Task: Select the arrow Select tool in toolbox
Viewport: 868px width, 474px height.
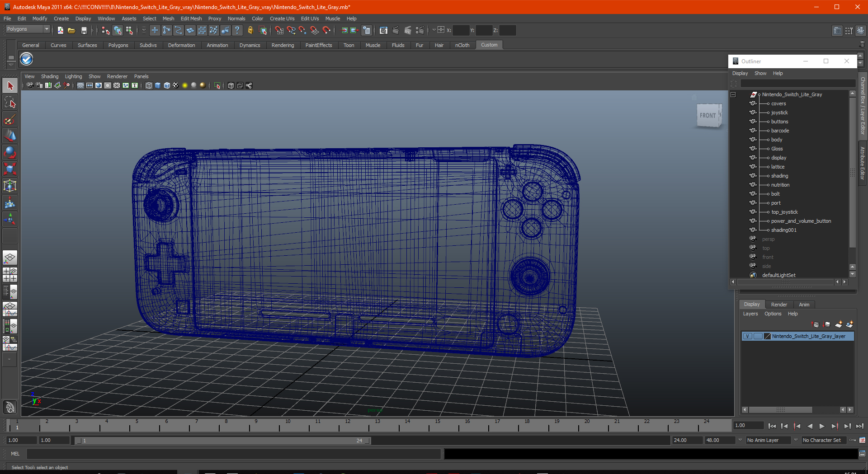Action: click(x=10, y=86)
